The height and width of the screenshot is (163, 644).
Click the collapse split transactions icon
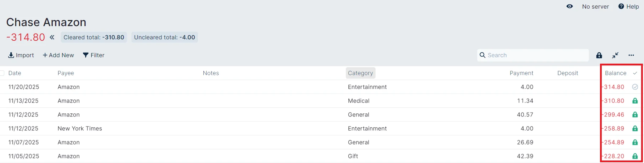point(615,55)
